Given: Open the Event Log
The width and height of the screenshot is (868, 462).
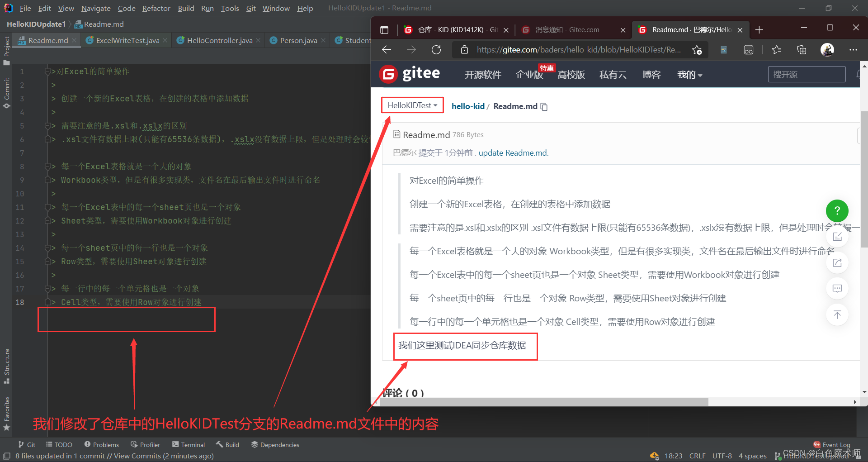Looking at the screenshot, I should 832,445.
